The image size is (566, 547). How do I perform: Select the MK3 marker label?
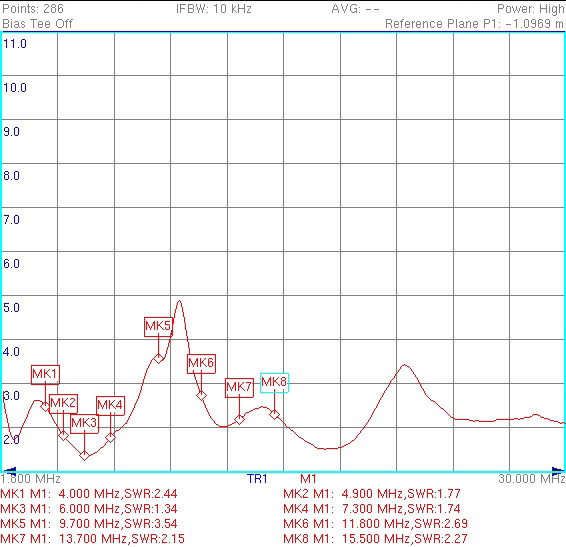pyautogui.click(x=84, y=424)
